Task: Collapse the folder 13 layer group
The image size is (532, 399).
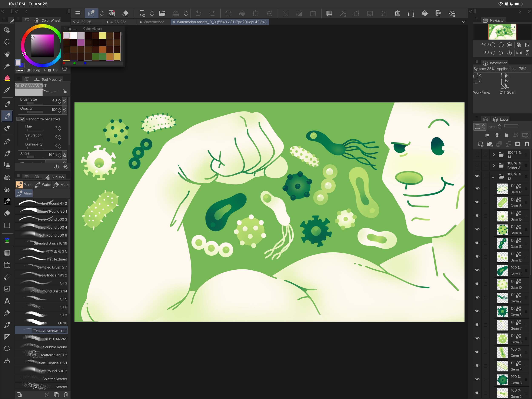Action: click(x=493, y=177)
